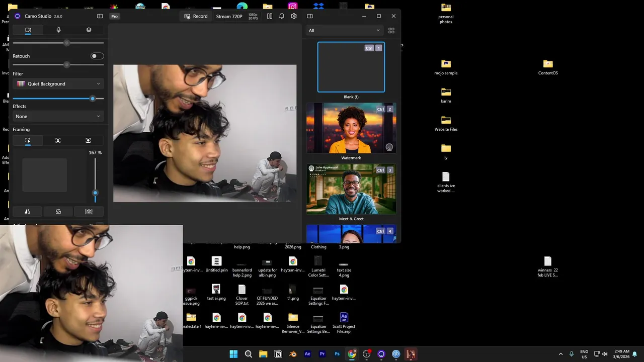
Task: Select the karim desktop folder
Action: (446, 96)
